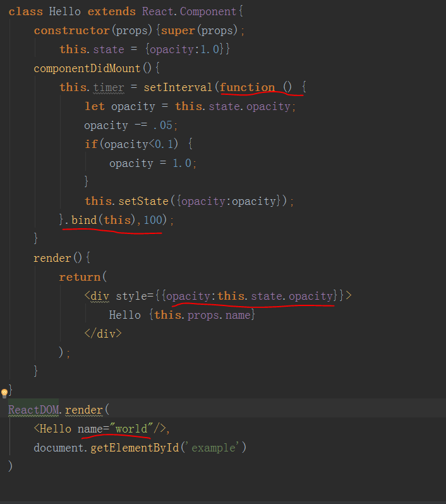
Task: Click the 100 interval number
Action: click(154, 220)
